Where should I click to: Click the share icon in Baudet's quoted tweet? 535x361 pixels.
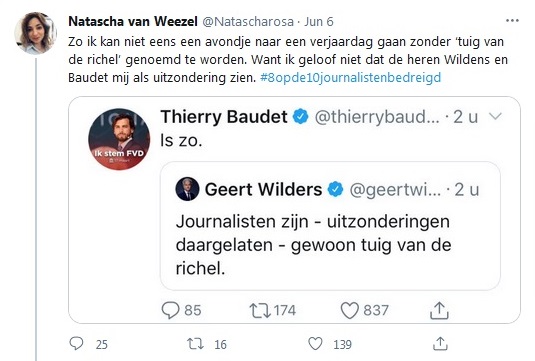pos(439,310)
